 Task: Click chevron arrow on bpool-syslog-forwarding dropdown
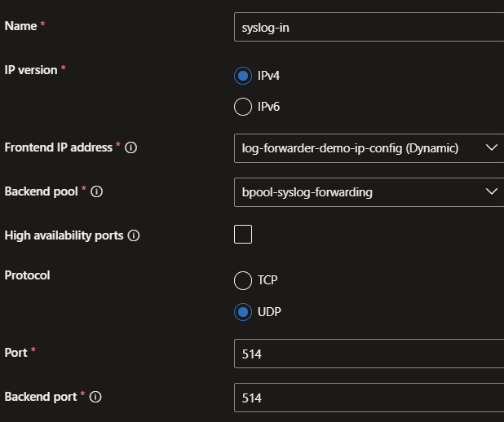pyautogui.click(x=491, y=192)
